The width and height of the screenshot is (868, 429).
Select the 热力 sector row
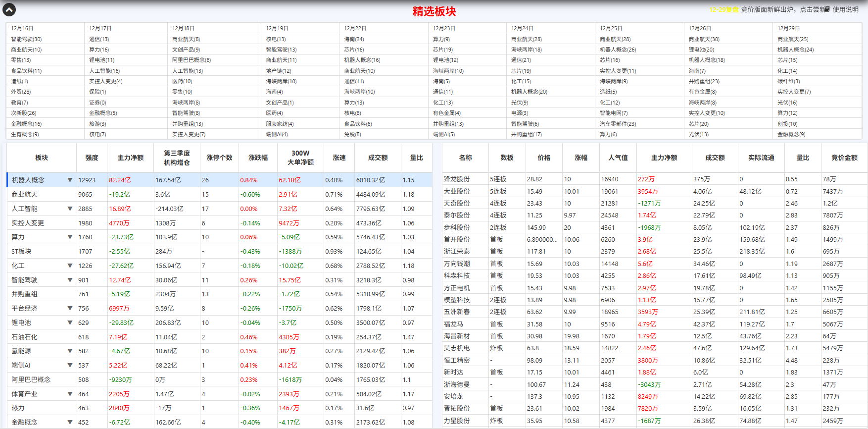click(x=219, y=408)
